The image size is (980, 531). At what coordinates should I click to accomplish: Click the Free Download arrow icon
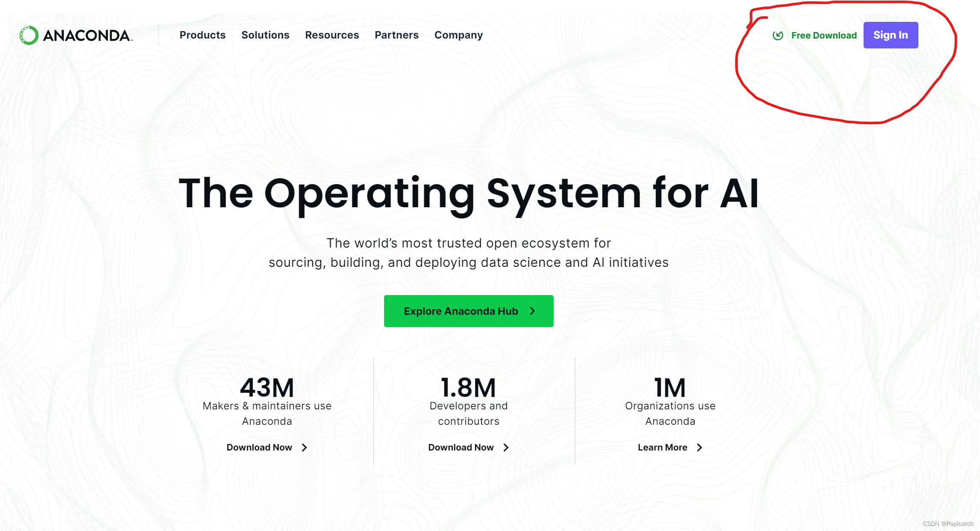tap(778, 36)
